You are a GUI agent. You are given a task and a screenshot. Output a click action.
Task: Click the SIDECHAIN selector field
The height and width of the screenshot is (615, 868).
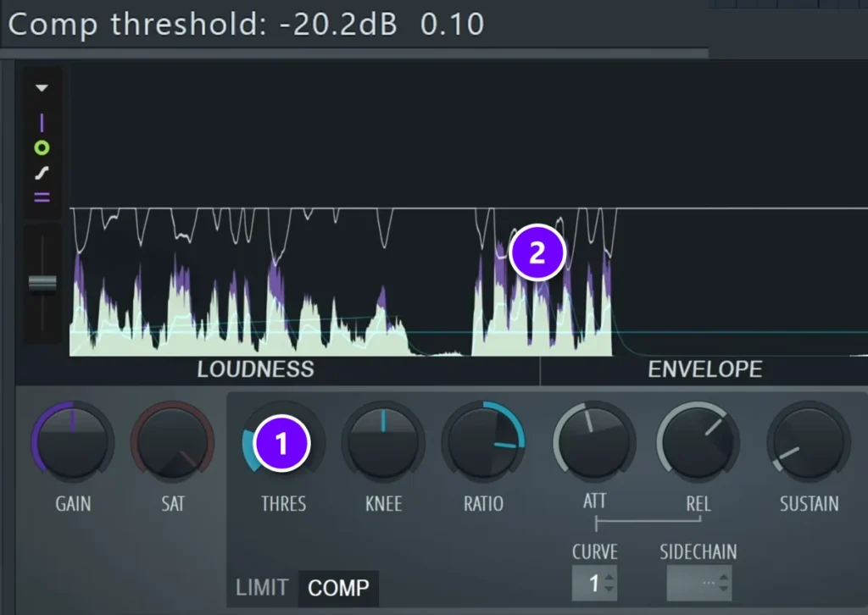[x=699, y=583]
